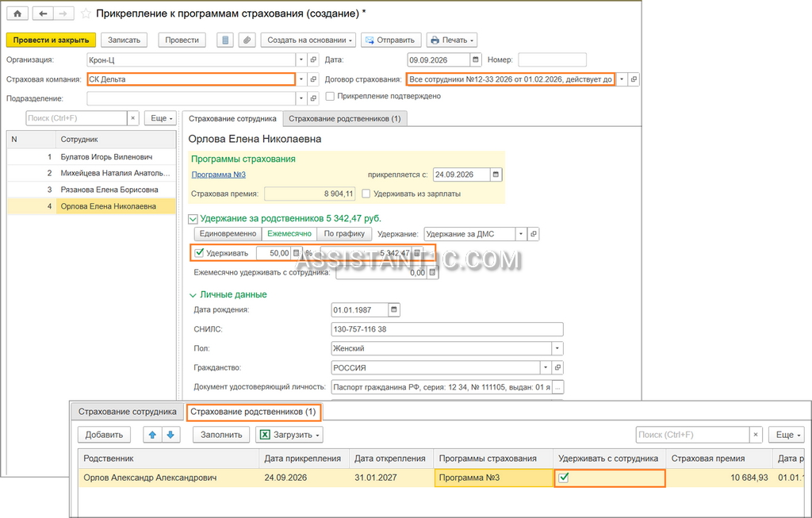
Task: Click the Провести и закрыть button
Action: [52, 40]
